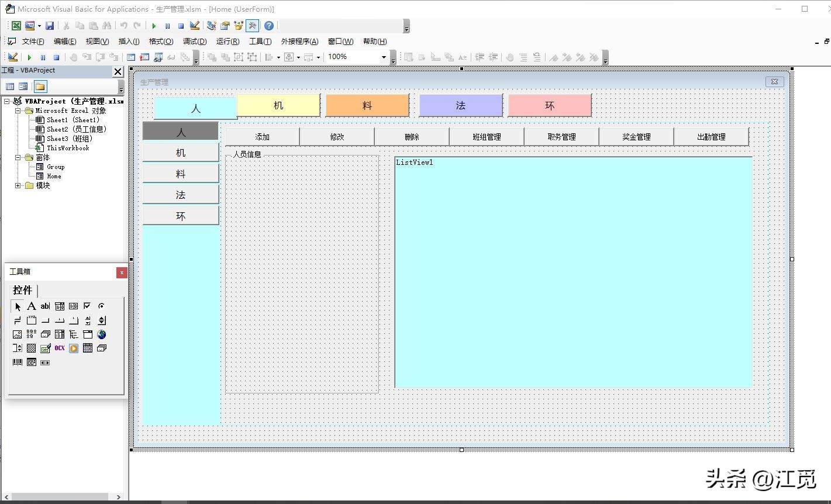831x504 pixels.
Task: Select the Image control in the toolbox
Action: pyautogui.click(x=16, y=334)
